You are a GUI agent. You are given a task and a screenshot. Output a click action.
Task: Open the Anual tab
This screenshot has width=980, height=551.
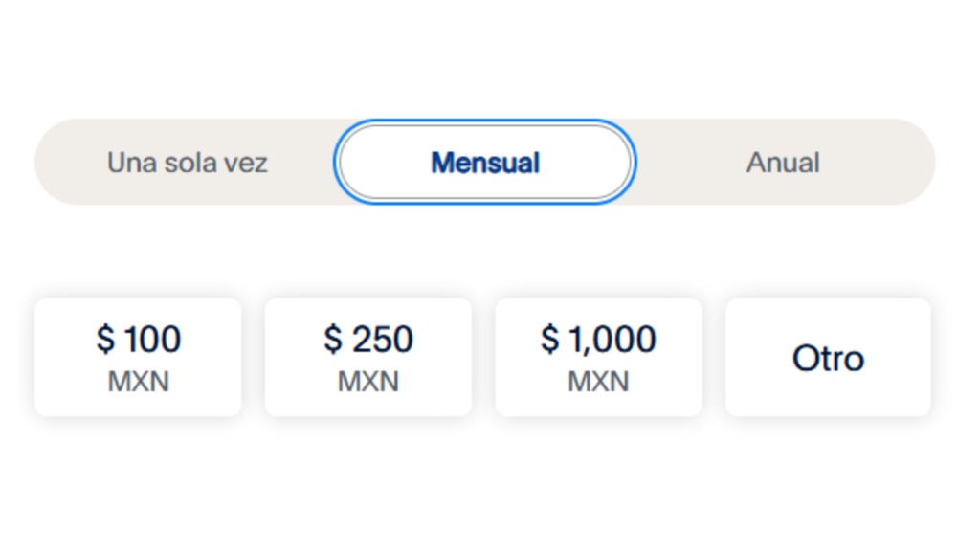(783, 163)
